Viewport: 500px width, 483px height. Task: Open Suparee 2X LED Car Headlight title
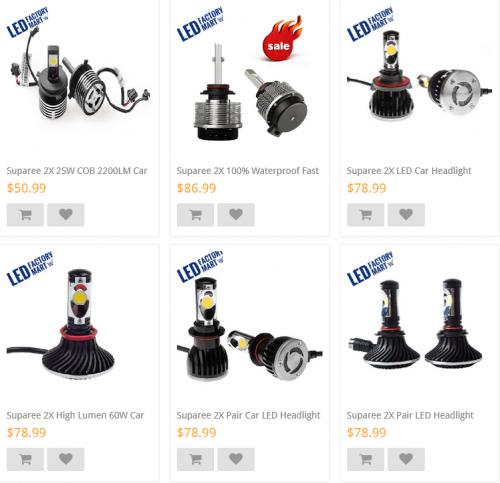[409, 171]
